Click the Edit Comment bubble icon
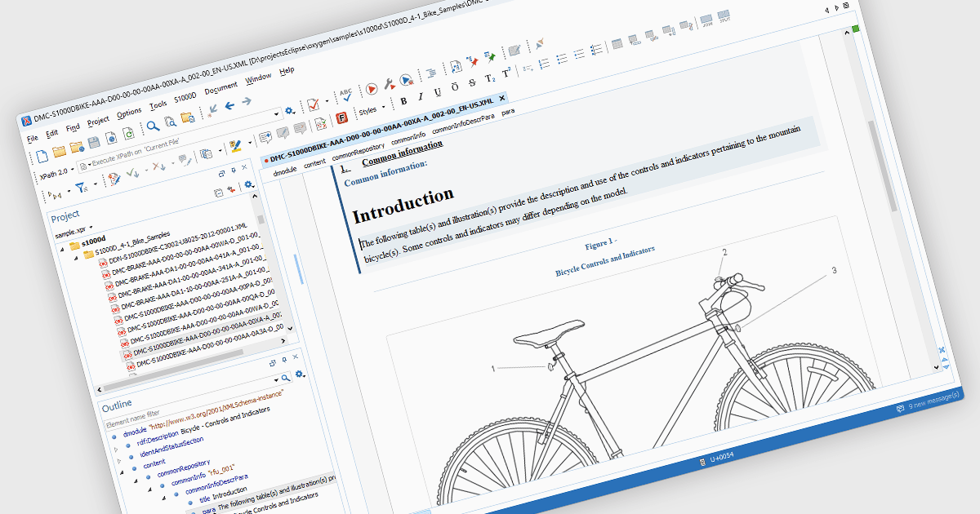The height and width of the screenshot is (514, 980). click(x=283, y=133)
